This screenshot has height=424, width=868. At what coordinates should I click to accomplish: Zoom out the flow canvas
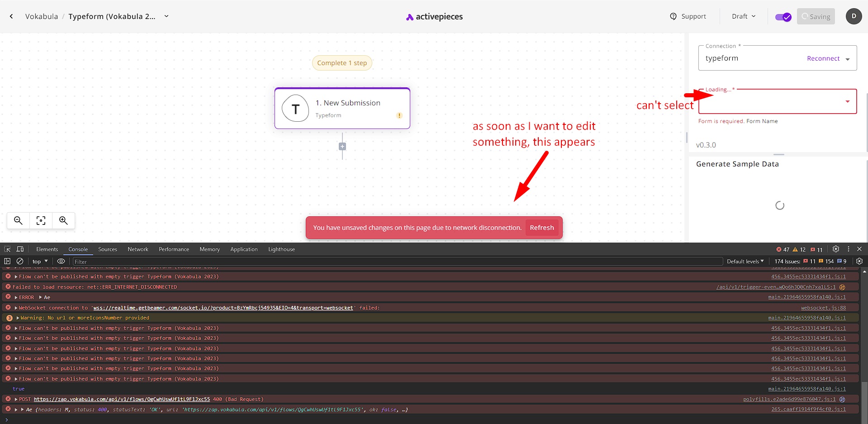(18, 220)
